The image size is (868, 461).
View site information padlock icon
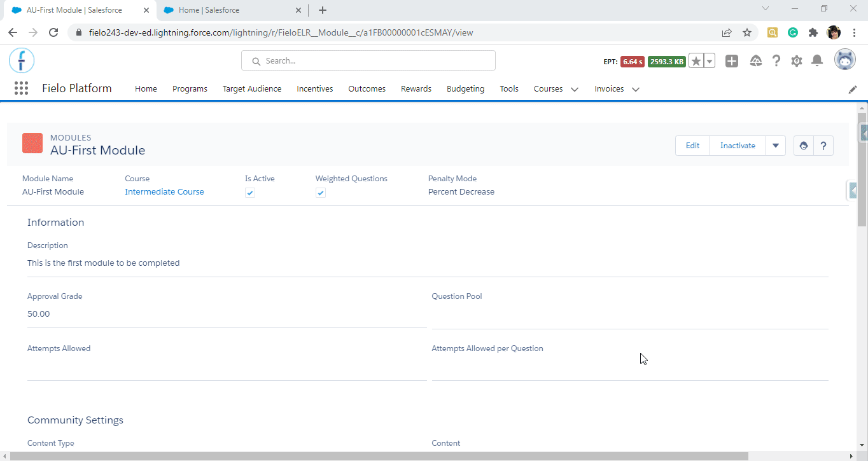tap(79, 32)
